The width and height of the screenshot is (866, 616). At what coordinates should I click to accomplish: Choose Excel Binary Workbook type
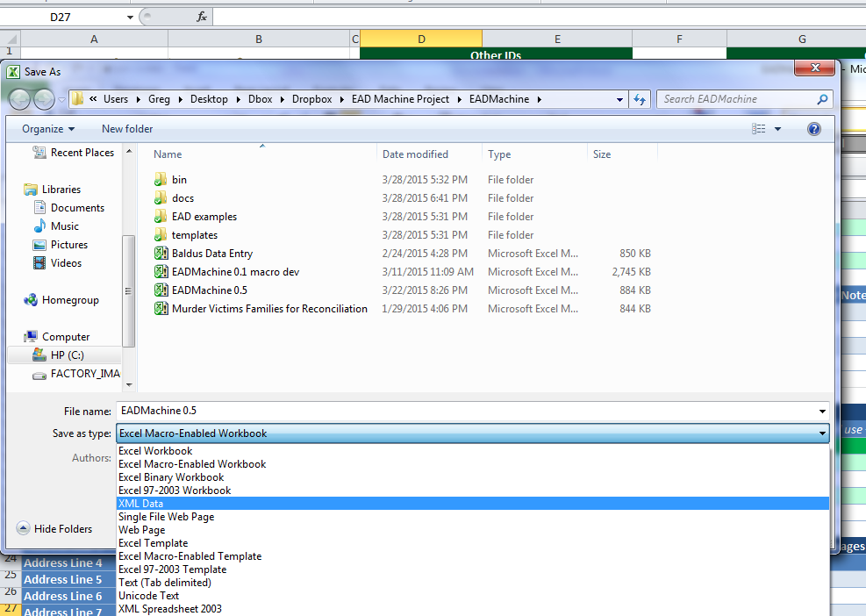pos(473,477)
